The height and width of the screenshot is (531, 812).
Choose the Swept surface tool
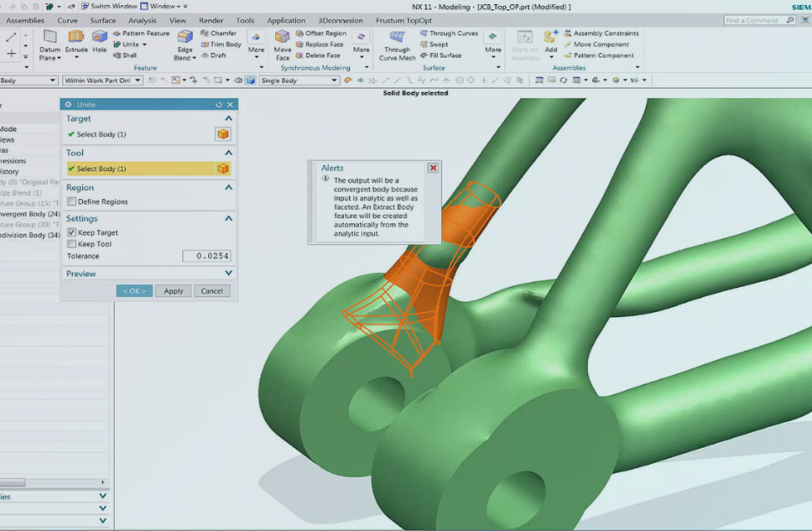pos(434,44)
